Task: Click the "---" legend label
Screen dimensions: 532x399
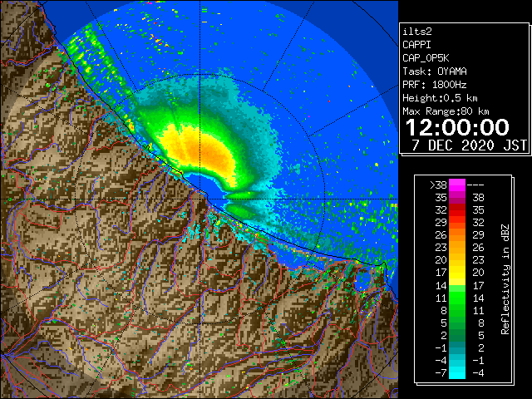Action: (x=475, y=185)
